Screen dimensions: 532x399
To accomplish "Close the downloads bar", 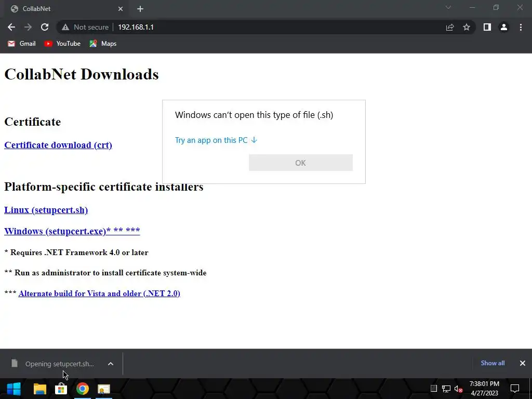I will [523, 363].
